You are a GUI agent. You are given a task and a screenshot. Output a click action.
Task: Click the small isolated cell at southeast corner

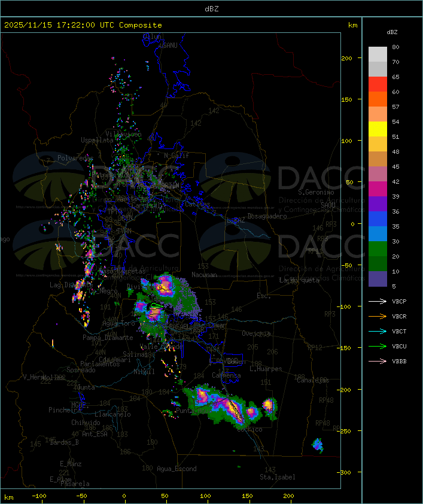click(318, 445)
